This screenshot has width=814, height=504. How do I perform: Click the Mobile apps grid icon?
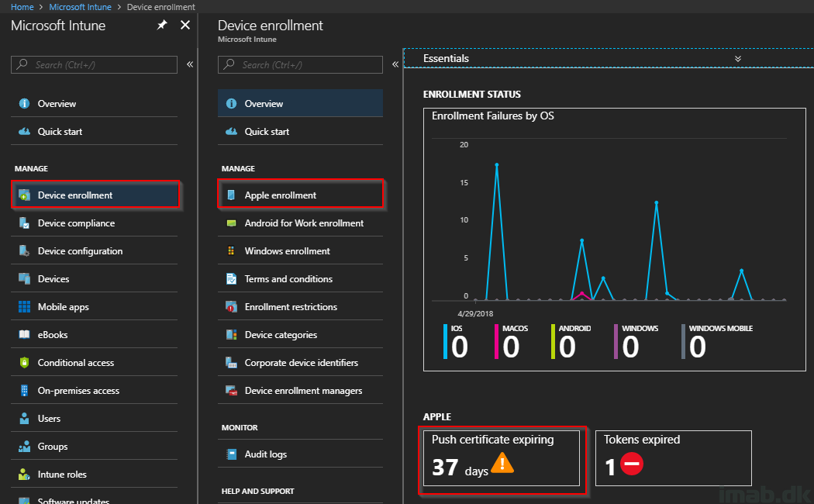click(24, 307)
